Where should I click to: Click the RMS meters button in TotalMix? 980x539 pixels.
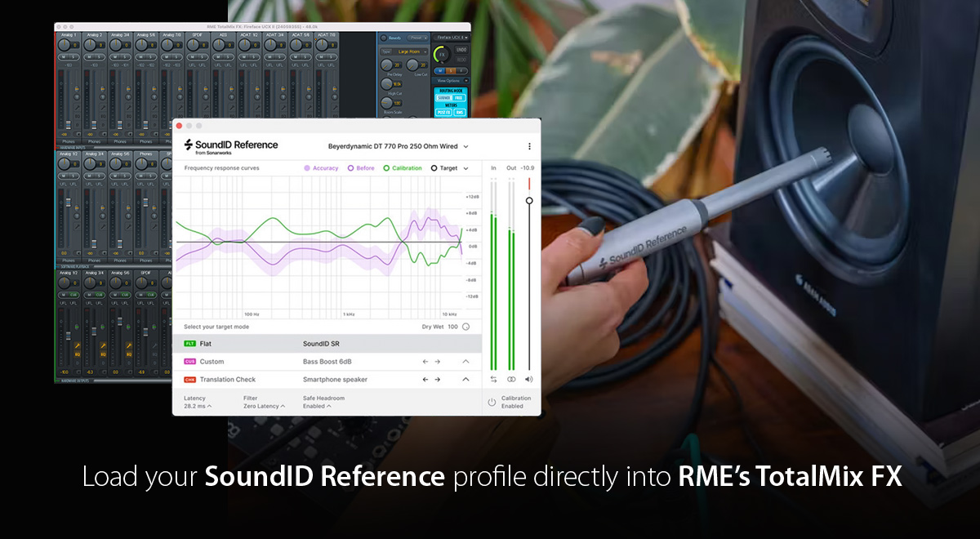tap(459, 113)
